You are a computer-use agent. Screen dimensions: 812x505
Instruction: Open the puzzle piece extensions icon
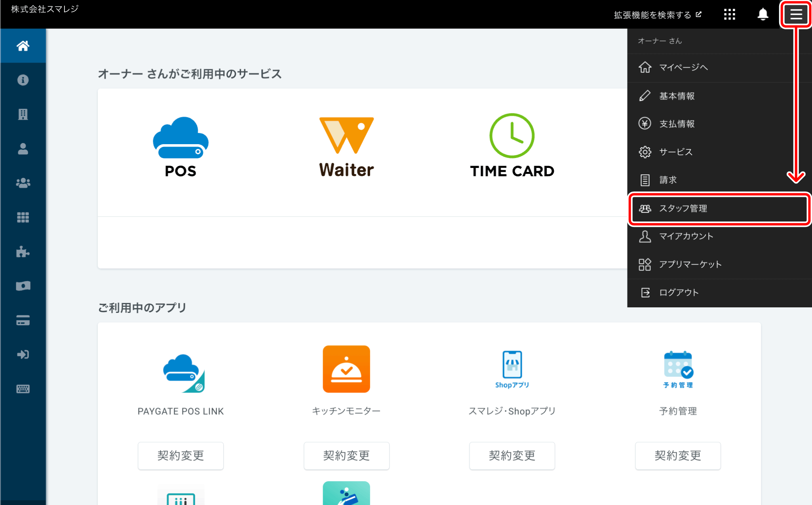coord(23,252)
